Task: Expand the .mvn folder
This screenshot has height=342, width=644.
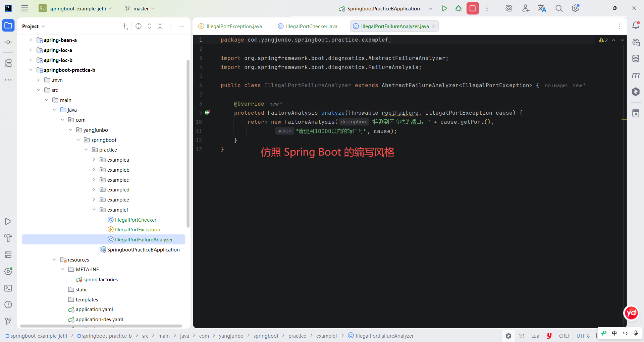Action: [38, 80]
